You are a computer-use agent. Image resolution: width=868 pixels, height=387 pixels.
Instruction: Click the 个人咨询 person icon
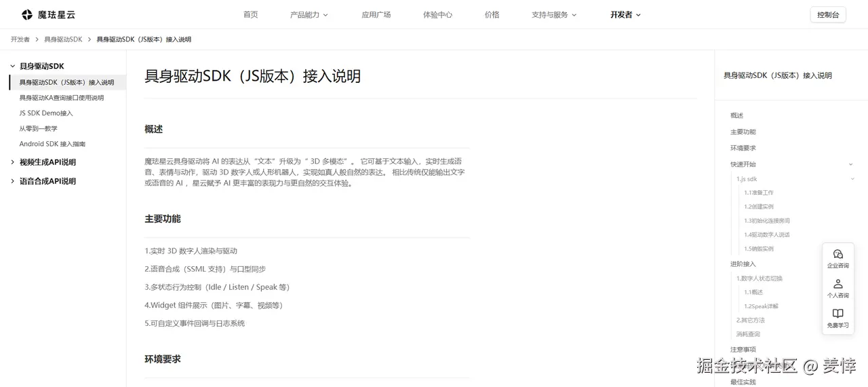[838, 284]
